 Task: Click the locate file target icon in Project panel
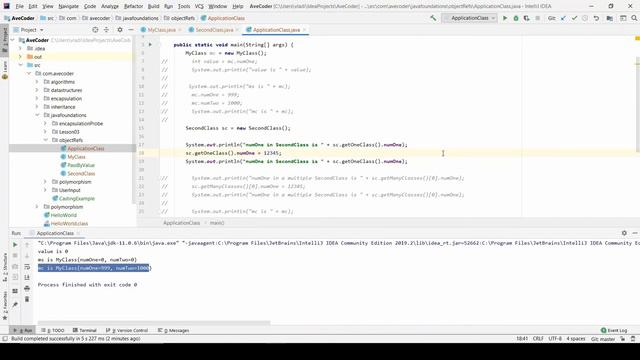click(95, 30)
